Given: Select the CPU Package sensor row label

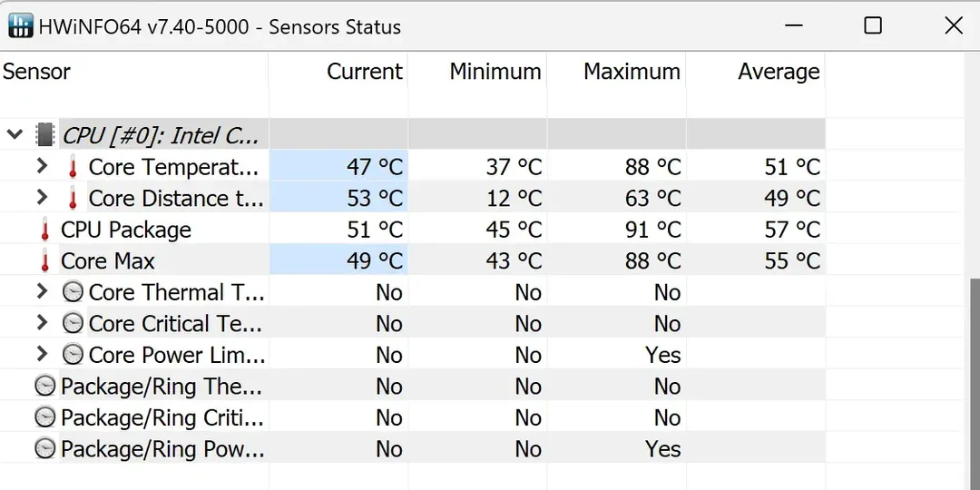Looking at the screenshot, I should click(x=126, y=230).
